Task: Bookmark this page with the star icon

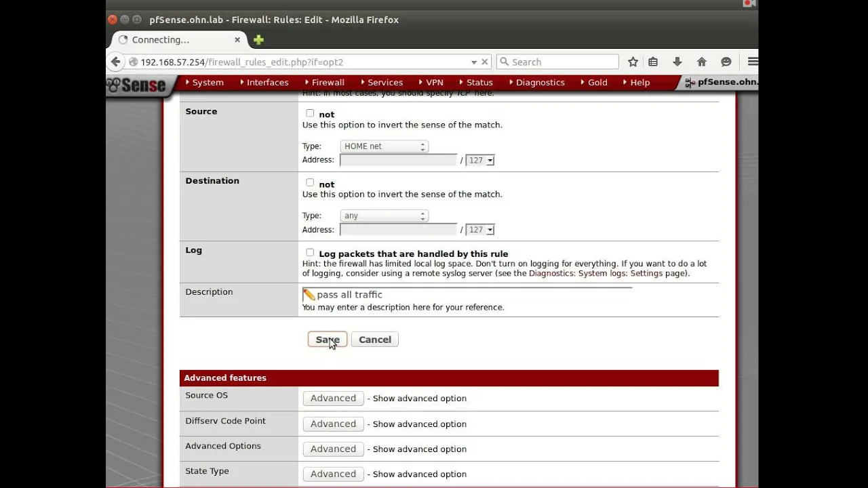Action: [x=633, y=62]
